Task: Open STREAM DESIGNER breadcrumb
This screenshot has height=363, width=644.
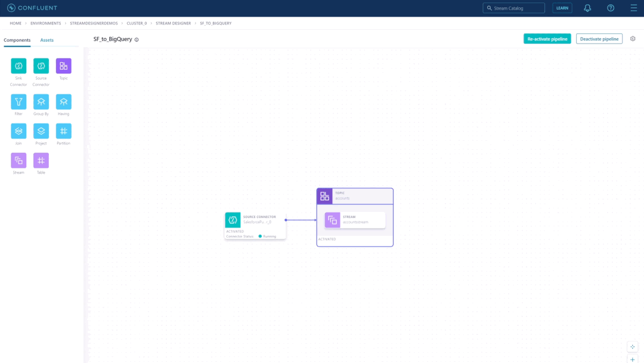Action: click(x=174, y=23)
